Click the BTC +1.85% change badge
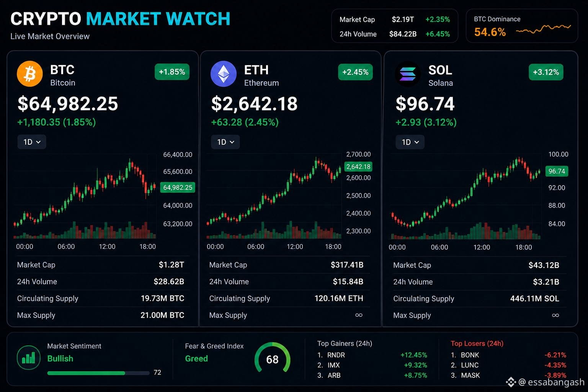 (x=172, y=72)
